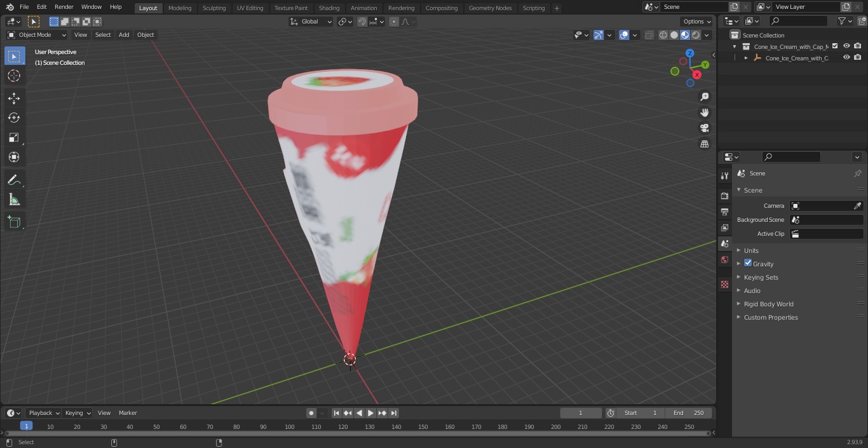
Task: Click the pan view hand icon
Action: (704, 112)
